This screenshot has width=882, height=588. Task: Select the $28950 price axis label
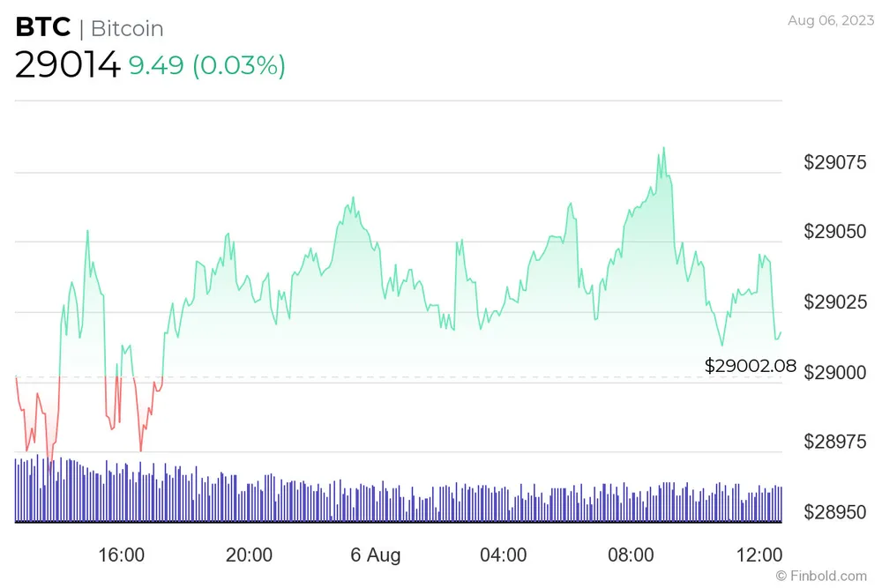pos(834,512)
